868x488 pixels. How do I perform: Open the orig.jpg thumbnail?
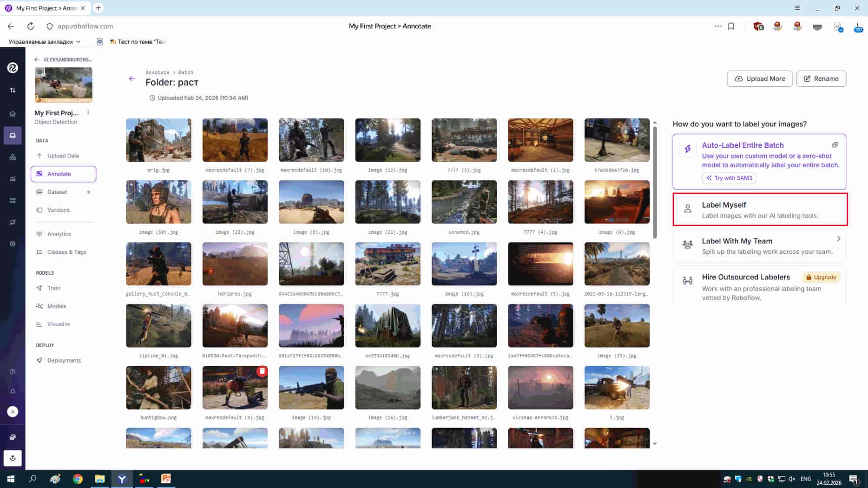pyautogui.click(x=158, y=140)
